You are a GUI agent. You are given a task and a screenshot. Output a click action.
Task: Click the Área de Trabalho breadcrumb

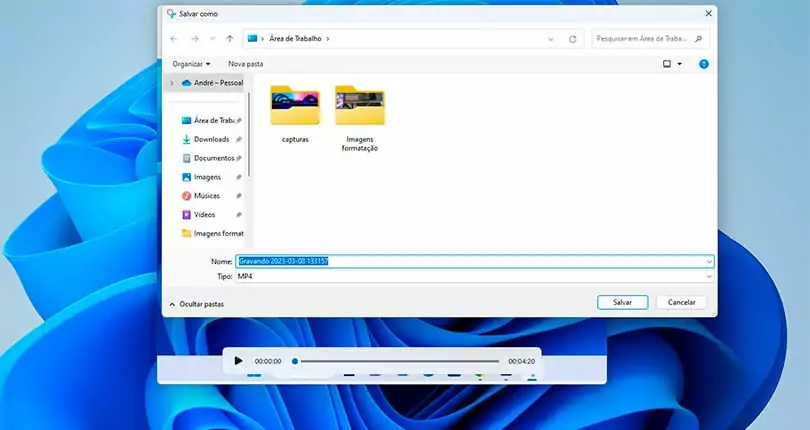(295, 39)
